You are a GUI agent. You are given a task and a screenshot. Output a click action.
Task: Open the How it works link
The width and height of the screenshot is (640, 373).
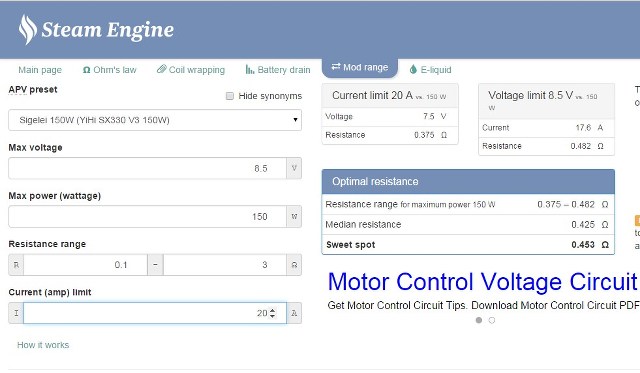pyautogui.click(x=43, y=345)
